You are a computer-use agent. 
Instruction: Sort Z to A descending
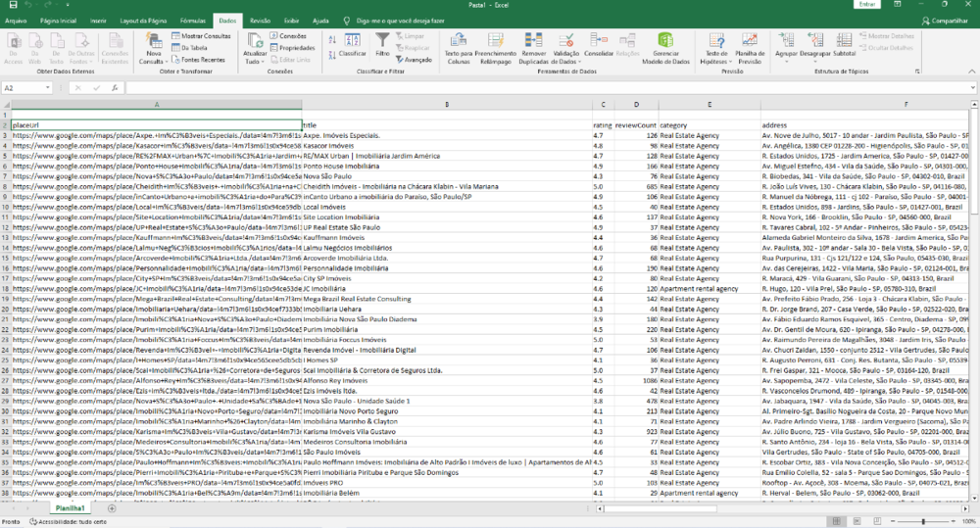[x=332, y=56]
